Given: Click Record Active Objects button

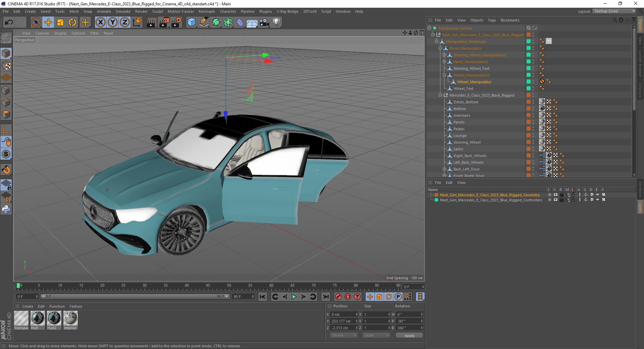Looking at the screenshot, I should pos(338,297).
